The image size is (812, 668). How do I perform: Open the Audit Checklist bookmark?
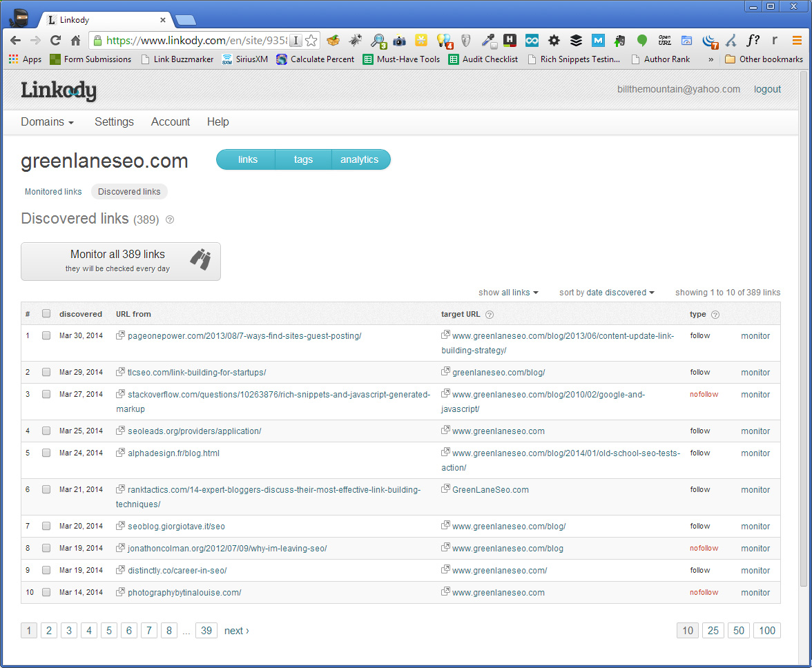click(483, 59)
